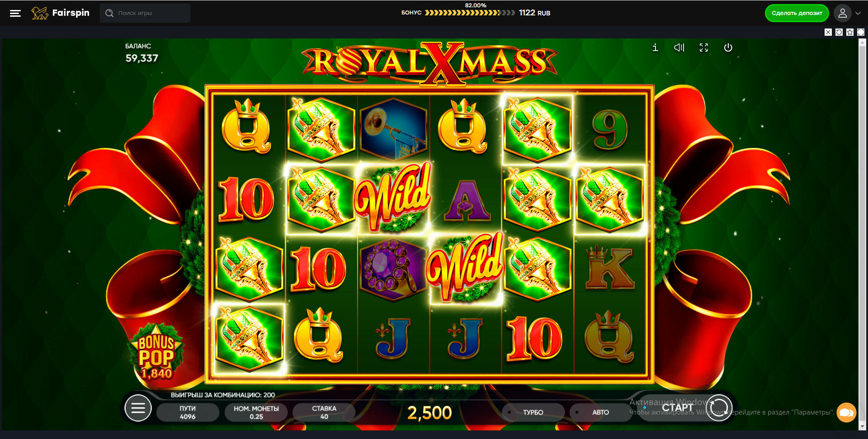Toggle the АВТО autoplay mode

[x=600, y=412]
